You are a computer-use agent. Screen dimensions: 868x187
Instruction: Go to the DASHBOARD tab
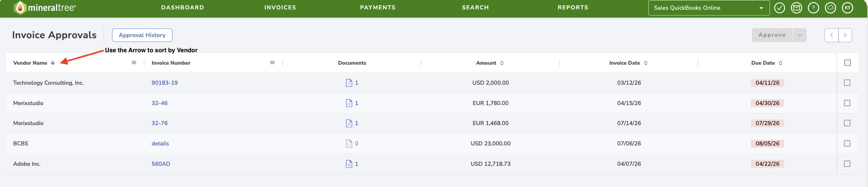tap(182, 7)
